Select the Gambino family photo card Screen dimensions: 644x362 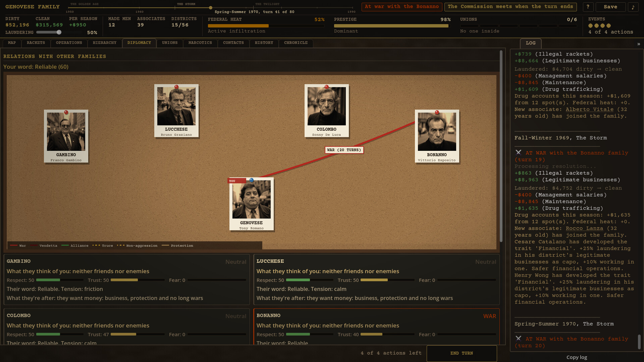66,136
